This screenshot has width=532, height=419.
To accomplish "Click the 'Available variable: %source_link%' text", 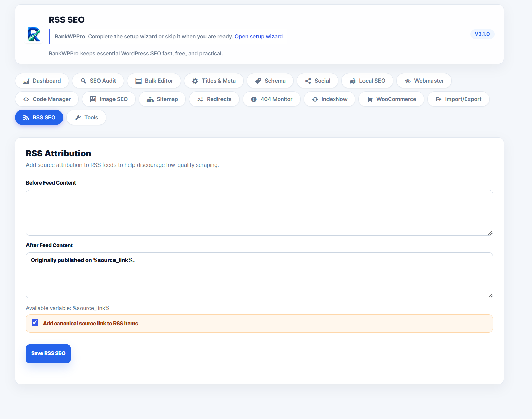I will 68,308.
